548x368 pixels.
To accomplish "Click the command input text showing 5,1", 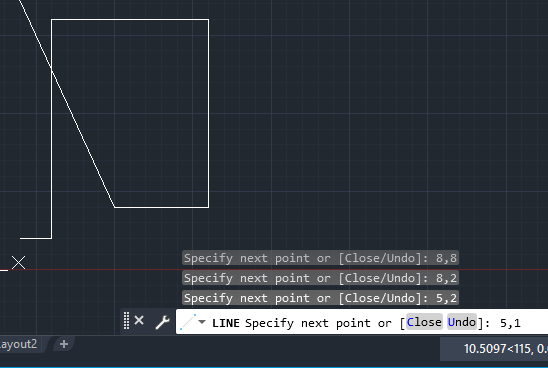I will [x=510, y=323].
